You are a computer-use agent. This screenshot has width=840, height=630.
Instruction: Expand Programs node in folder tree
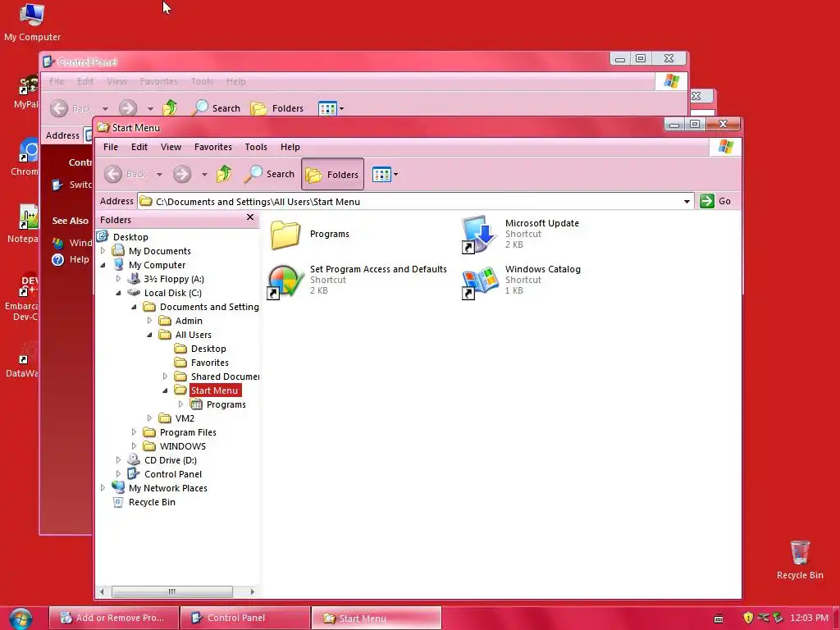tap(180, 404)
